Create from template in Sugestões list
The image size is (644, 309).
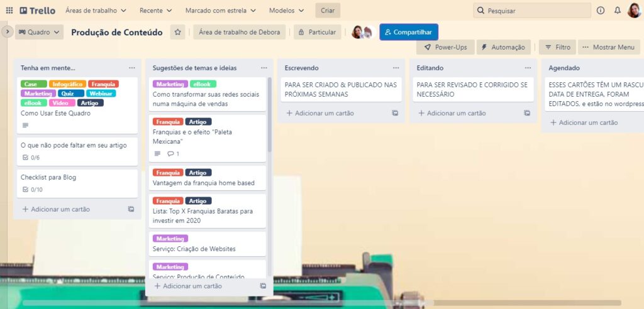point(264,286)
